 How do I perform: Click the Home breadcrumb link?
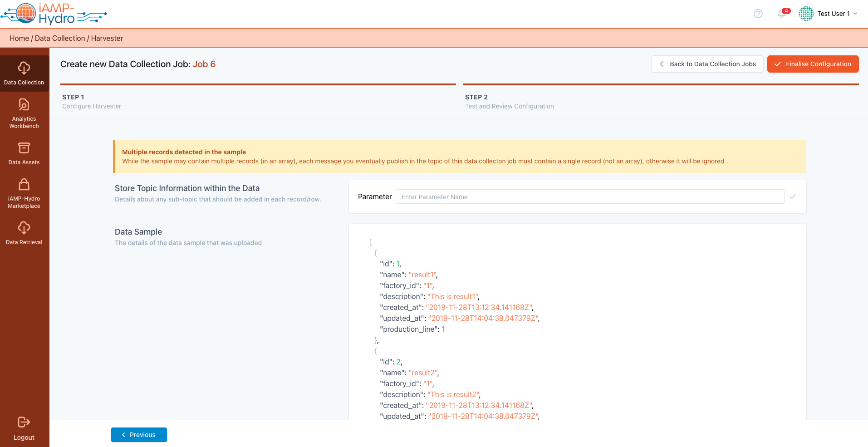(19, 39)
